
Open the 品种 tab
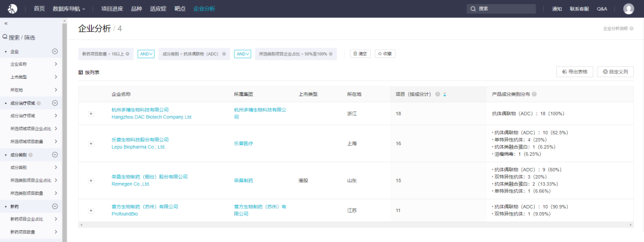[137, 8]
